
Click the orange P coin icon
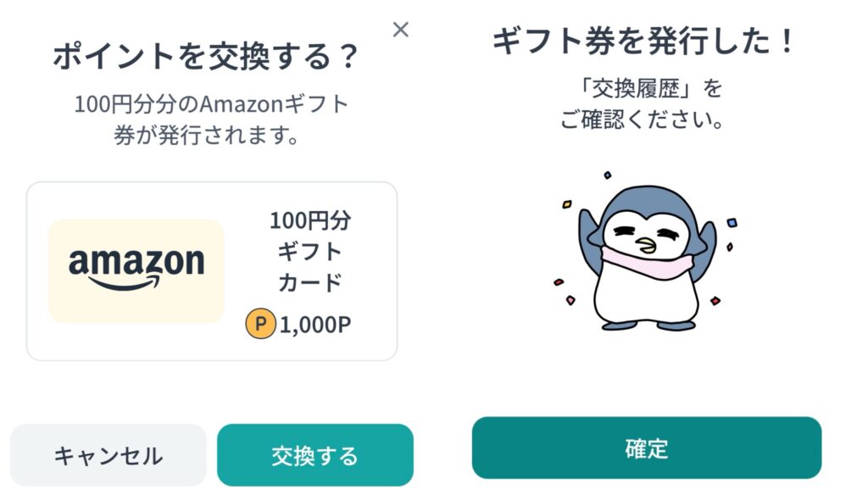[260, 324]
